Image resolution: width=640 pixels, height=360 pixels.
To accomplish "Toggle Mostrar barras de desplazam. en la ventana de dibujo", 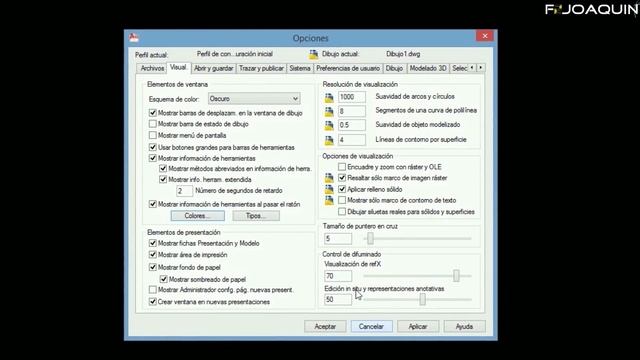I will (x=153, y=113).
